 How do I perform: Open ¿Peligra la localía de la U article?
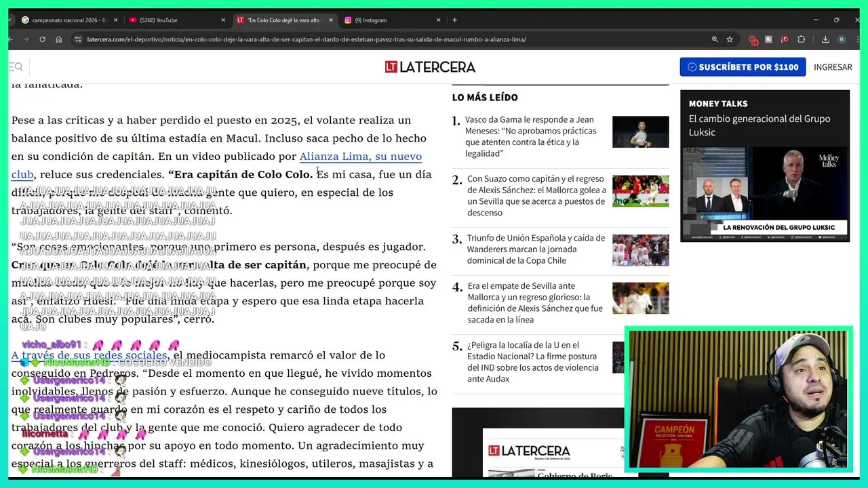tap(533, 361)
